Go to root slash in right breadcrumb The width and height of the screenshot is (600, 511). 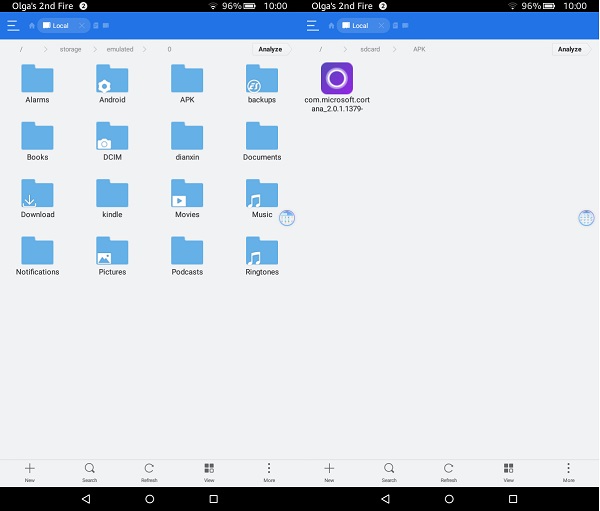click(321, 49)
